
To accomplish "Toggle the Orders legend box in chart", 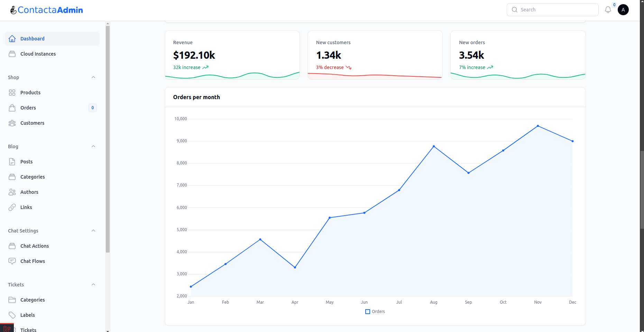I will [368, 312].
